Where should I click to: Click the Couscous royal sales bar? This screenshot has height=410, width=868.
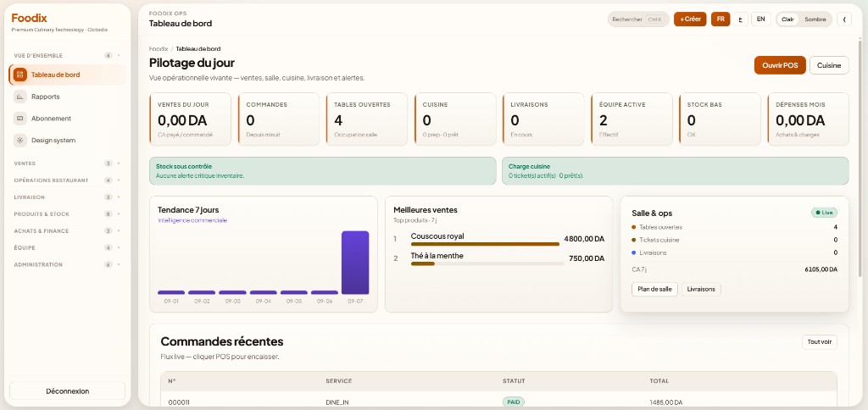(485, 243)
